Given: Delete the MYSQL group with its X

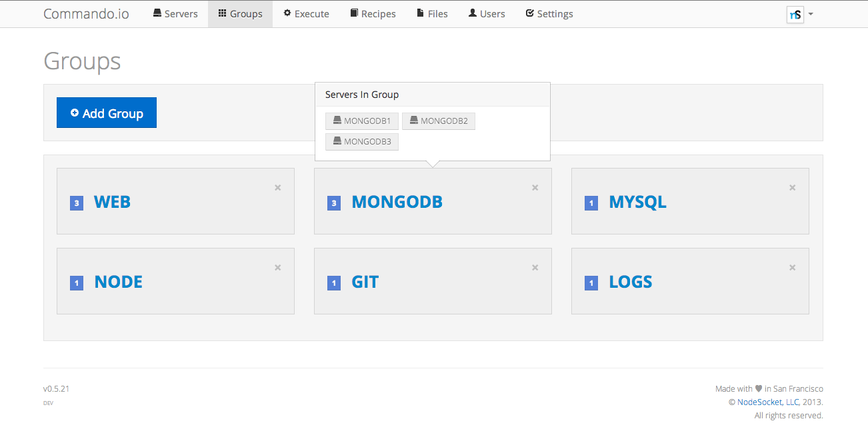Looking at the screenshot, I should 793,188.
